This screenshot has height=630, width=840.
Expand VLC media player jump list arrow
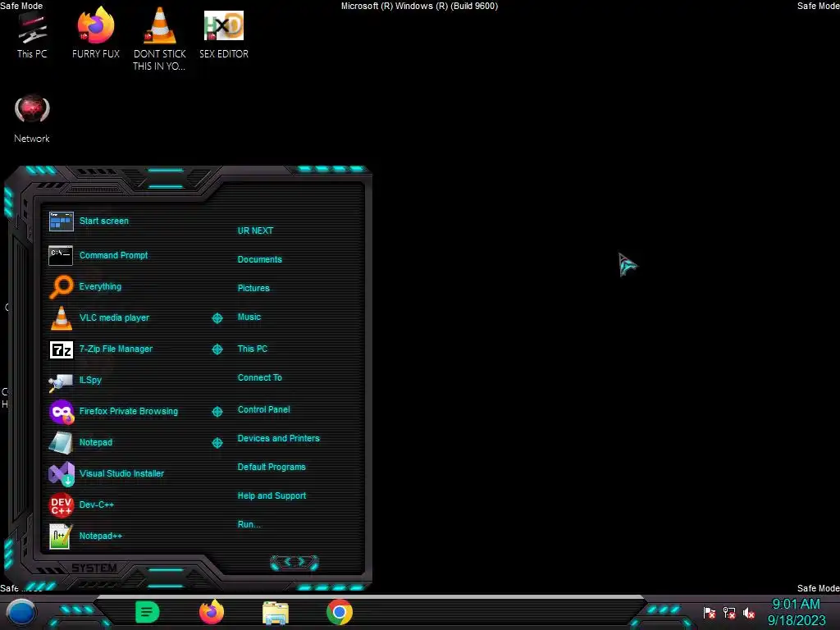pyautogui.click(x=217, y=318)
